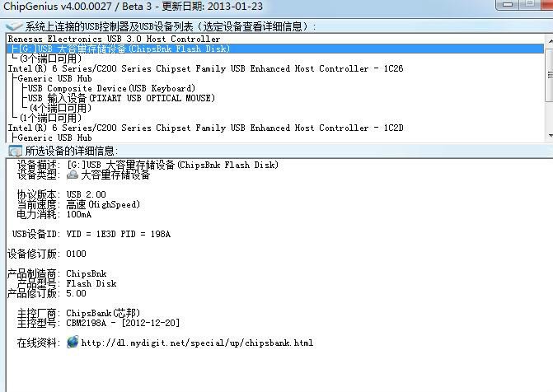Select the (3个端口可用) entry in list
The width and height of the screenshot is (553, 392).
pyautogui.click(x=50, y=58)
